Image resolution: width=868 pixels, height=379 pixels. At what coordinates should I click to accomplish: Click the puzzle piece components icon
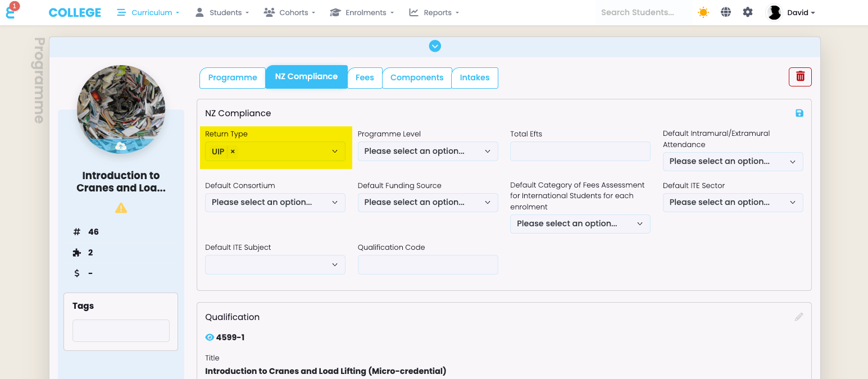(77, 253)
